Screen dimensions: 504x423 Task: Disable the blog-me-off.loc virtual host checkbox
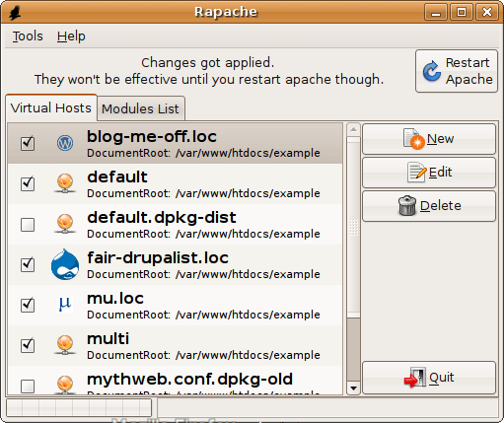coord(28,143)
